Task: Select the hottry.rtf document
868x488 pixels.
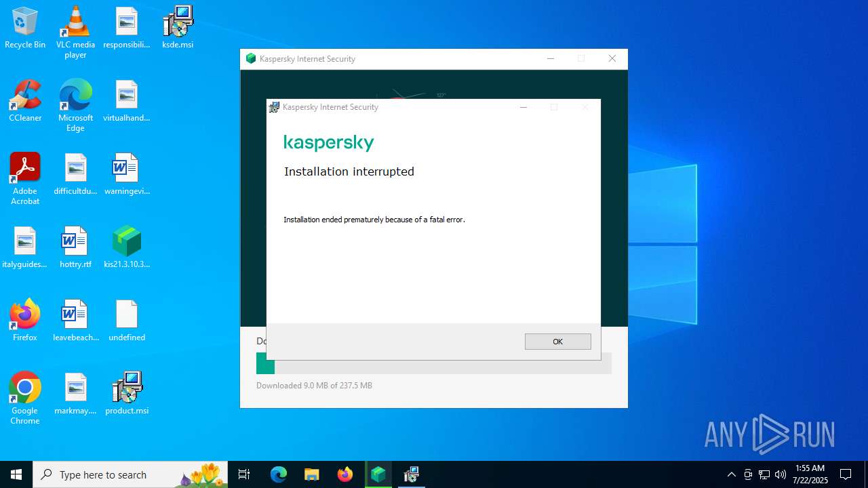Action: click(75, 248)
